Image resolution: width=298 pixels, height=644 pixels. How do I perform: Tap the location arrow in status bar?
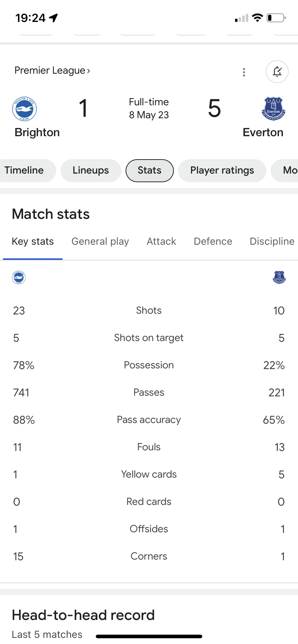click(x=54, y=18)
